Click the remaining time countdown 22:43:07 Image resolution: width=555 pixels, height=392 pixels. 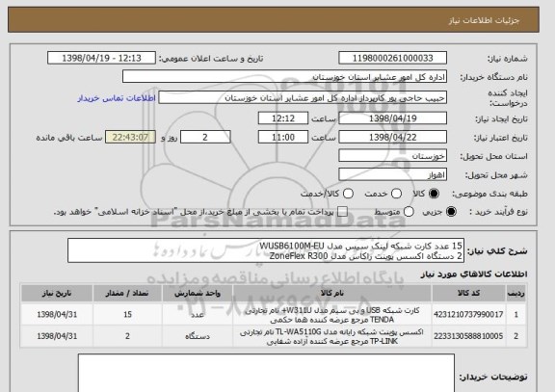tap(130, 137)
